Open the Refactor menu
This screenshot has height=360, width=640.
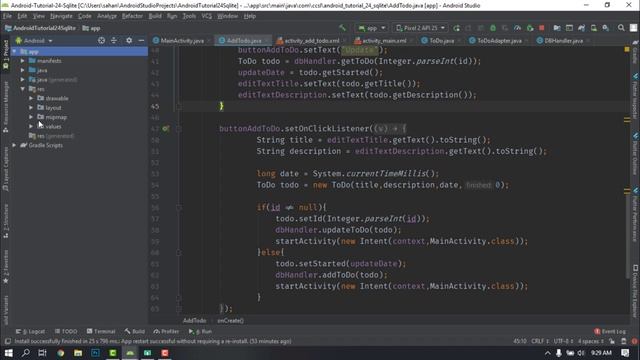pos(132,16)
